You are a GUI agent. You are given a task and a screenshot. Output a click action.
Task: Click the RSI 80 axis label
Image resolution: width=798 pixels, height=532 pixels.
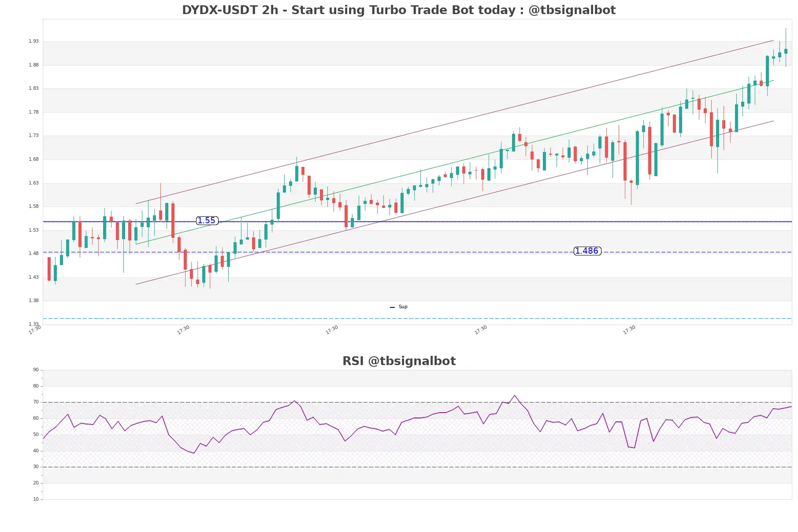click(x=36, y=386)
